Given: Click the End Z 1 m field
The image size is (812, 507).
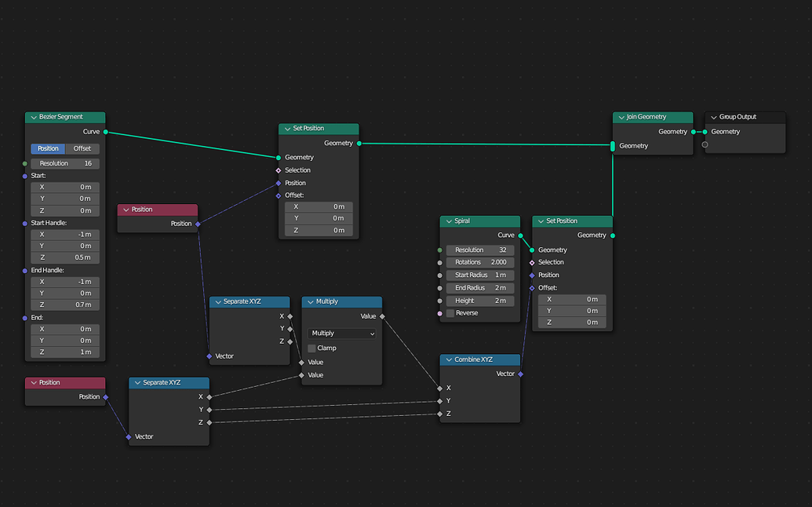Looking at the screenshot, I should 65,352.
